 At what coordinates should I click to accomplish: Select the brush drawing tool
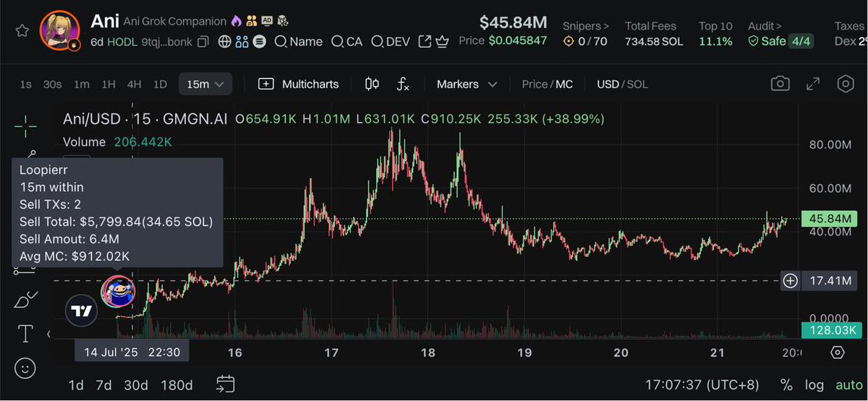[25, 298]
